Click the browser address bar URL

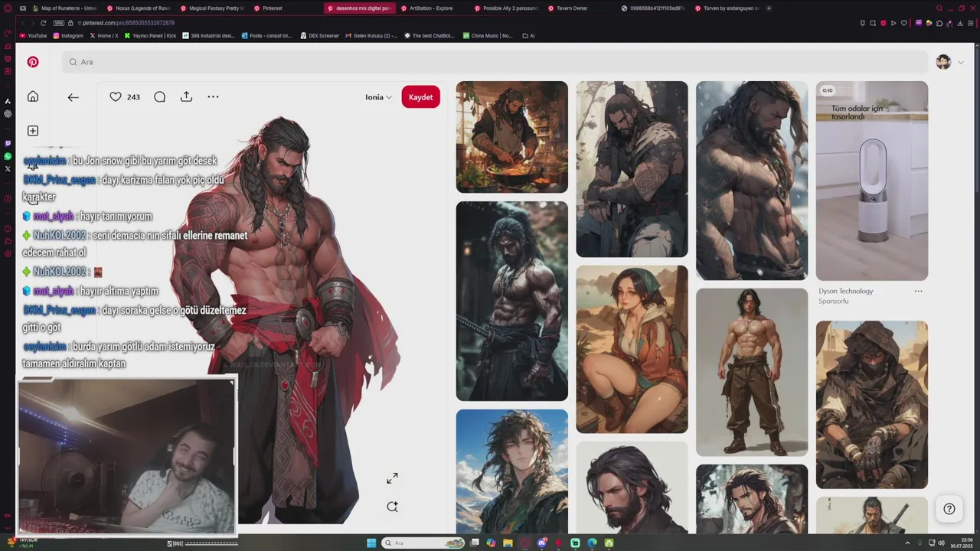pos(126,23)
